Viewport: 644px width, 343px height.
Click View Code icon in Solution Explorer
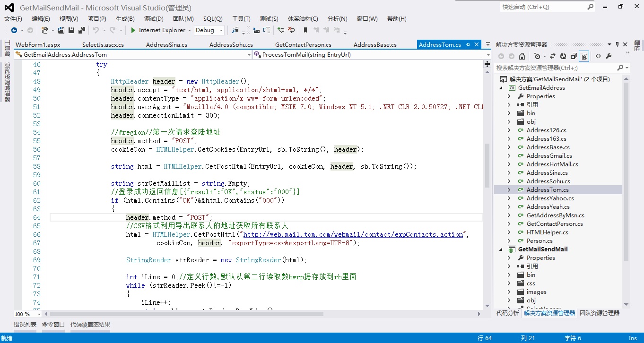tap(598, 56)
